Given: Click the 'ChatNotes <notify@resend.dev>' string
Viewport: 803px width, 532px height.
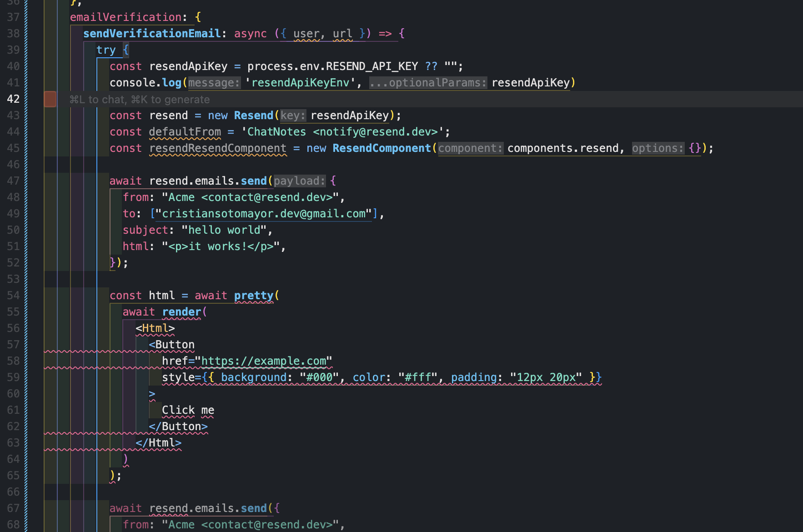Looking at the screenshot, I should [342, 132].
